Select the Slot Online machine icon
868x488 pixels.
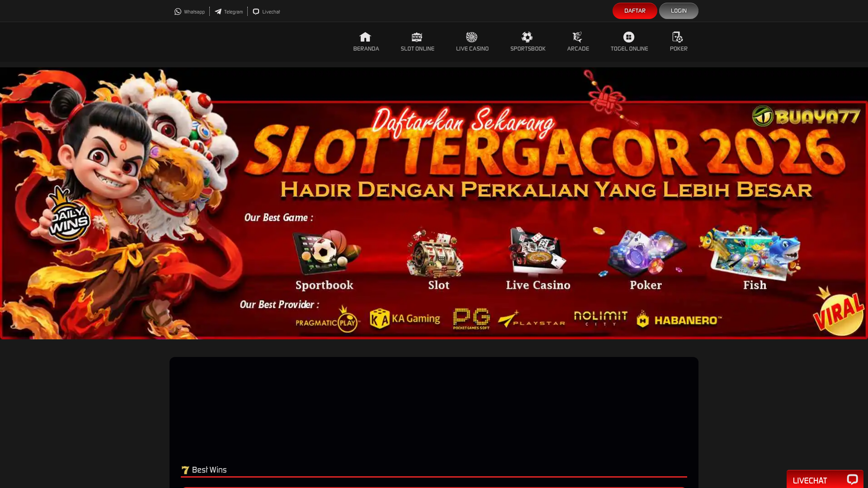(x=417, y=37)
